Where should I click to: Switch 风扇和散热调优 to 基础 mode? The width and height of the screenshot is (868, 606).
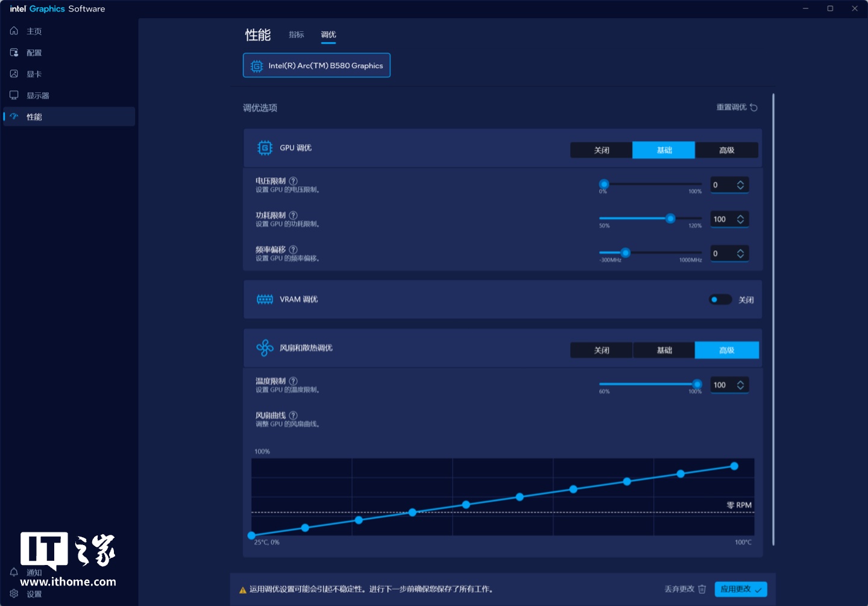[664, 350]
